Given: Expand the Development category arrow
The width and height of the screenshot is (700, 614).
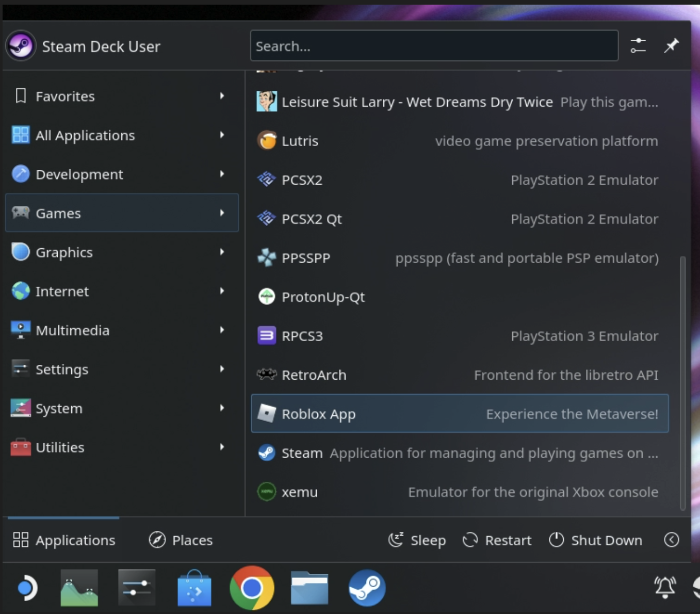Looking at the screenshot, I should (222, 174).
